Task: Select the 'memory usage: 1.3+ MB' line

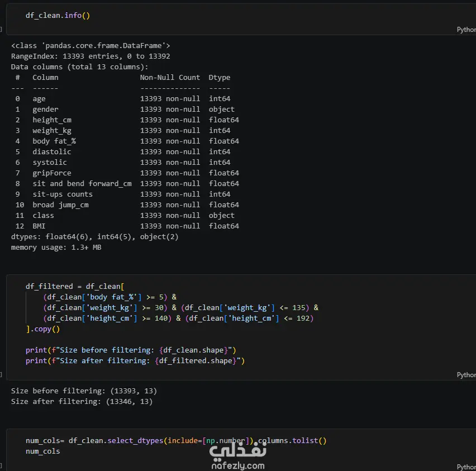Action: click(x=56, y=248)
